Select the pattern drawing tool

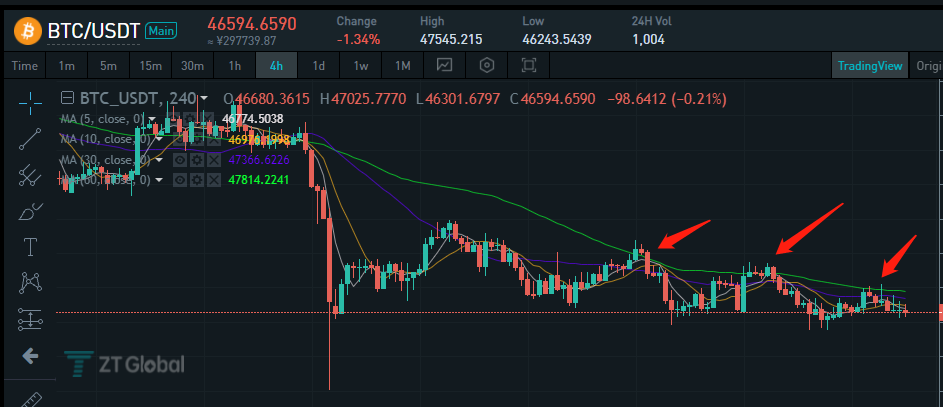click(x=30, y=283)
